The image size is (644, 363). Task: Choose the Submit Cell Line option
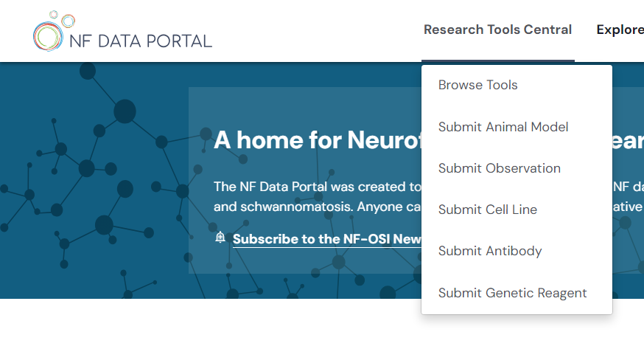(488, 210)
